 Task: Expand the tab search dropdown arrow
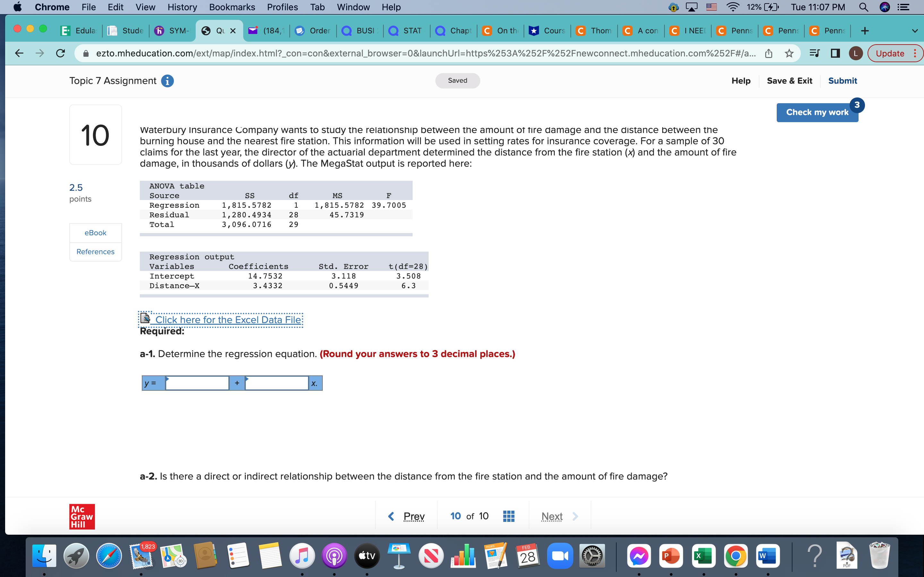(914, 30)
